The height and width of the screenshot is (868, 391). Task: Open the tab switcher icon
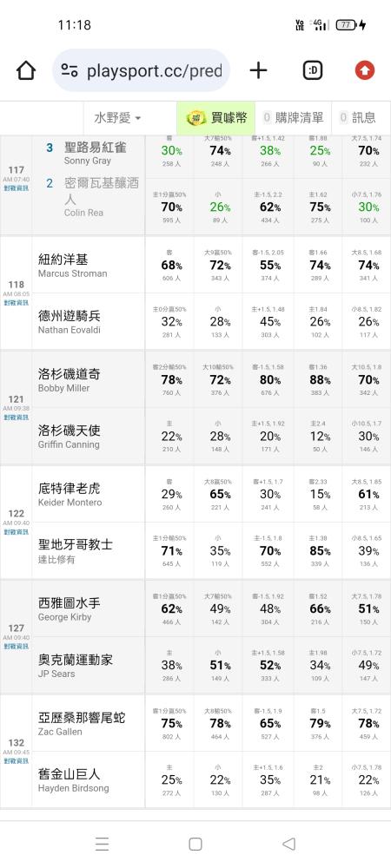coord(313,70)
